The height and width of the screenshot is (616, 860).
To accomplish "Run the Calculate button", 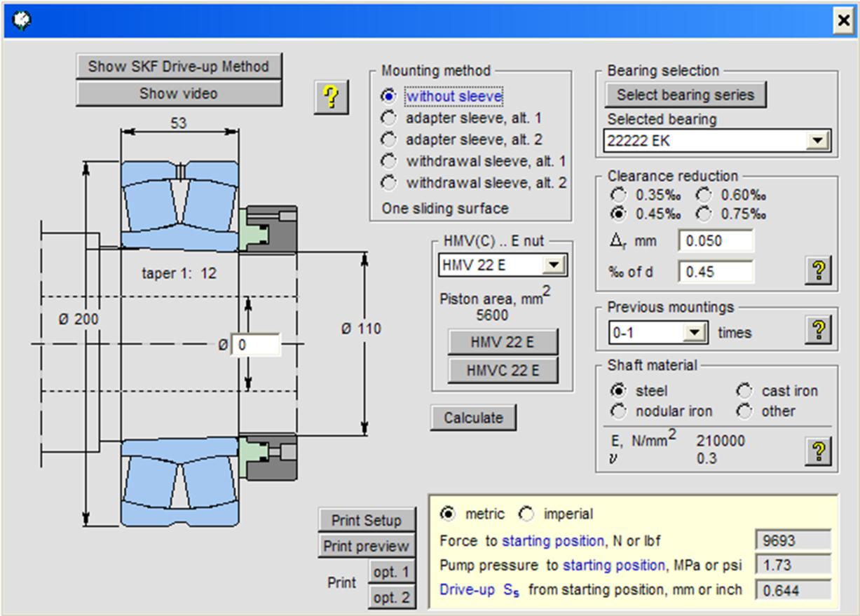I will coord(473,418).
